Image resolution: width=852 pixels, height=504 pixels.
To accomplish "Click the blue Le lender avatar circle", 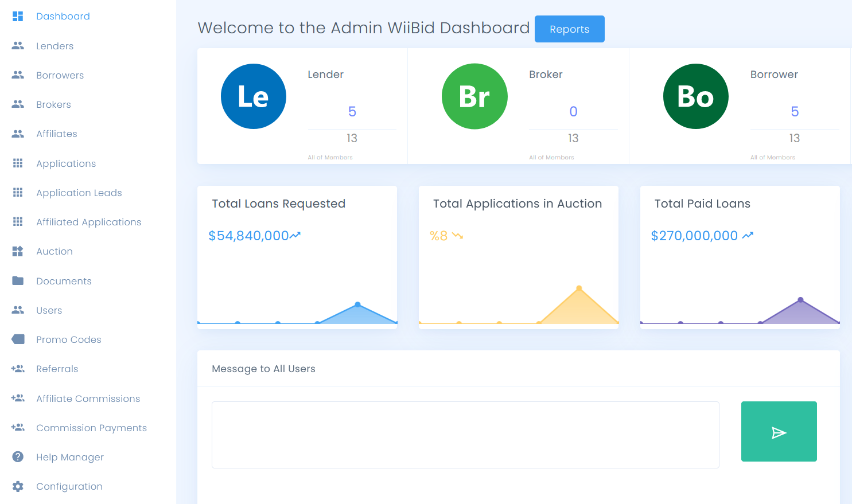I will point(254,96).
